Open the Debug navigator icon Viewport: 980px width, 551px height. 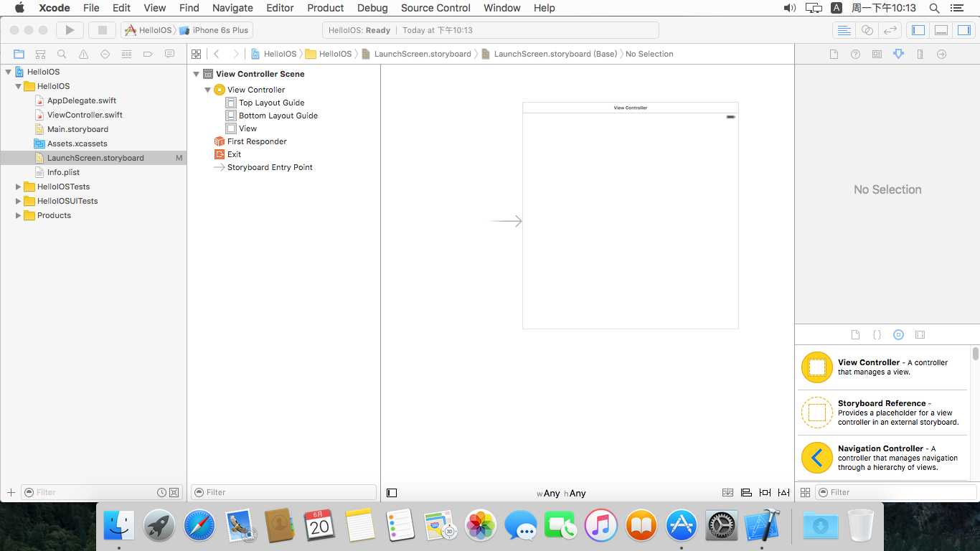click(126, 54)
